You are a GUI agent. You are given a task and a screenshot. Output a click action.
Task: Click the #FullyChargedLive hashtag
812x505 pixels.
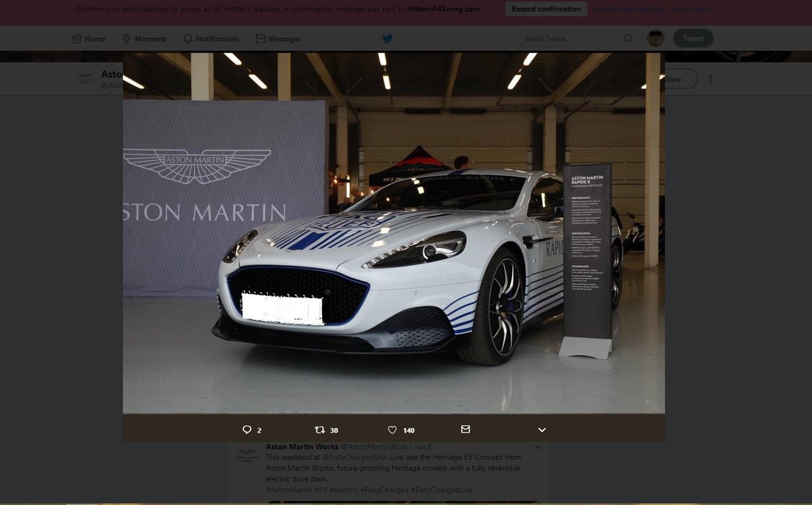pos(442,489)
